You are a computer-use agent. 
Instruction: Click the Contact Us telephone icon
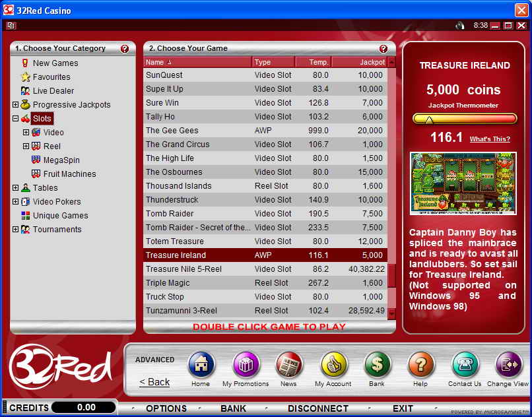pos(465,365)
